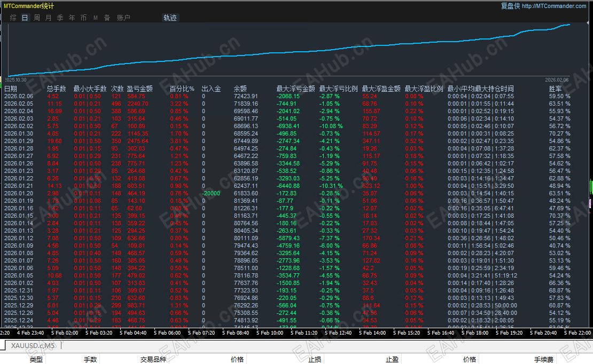Viewport: 593px width, 364px height.
Task: Switch to the 季 quarterly tab
Action: pos(60,18)
